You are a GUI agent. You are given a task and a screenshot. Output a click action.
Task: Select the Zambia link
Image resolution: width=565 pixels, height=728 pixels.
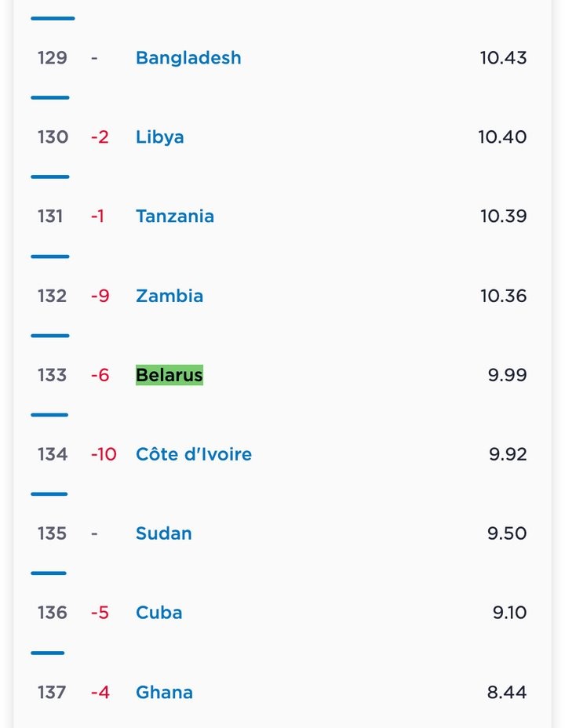pos(169,296)
